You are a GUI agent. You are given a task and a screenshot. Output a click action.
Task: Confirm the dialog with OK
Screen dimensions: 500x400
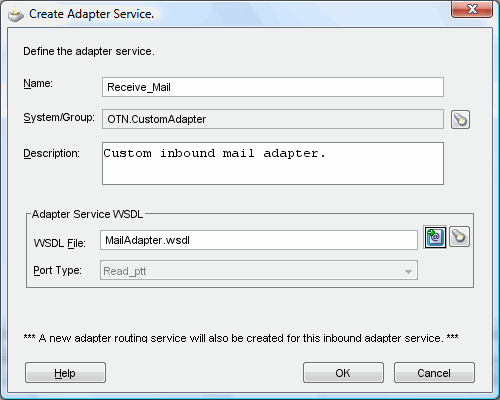pyautogui.click(x=343, y=373)
